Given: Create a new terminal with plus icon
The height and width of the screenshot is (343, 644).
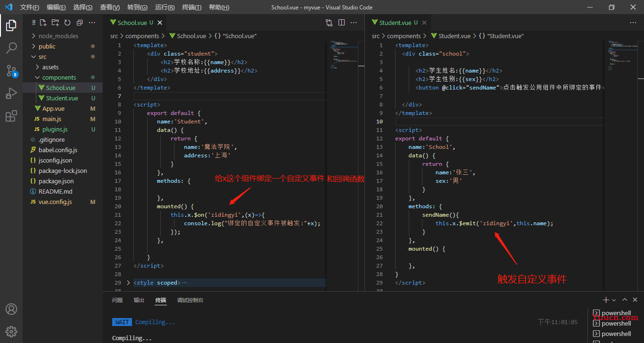Looking at the screenshot, I should [x=606, y=300].
